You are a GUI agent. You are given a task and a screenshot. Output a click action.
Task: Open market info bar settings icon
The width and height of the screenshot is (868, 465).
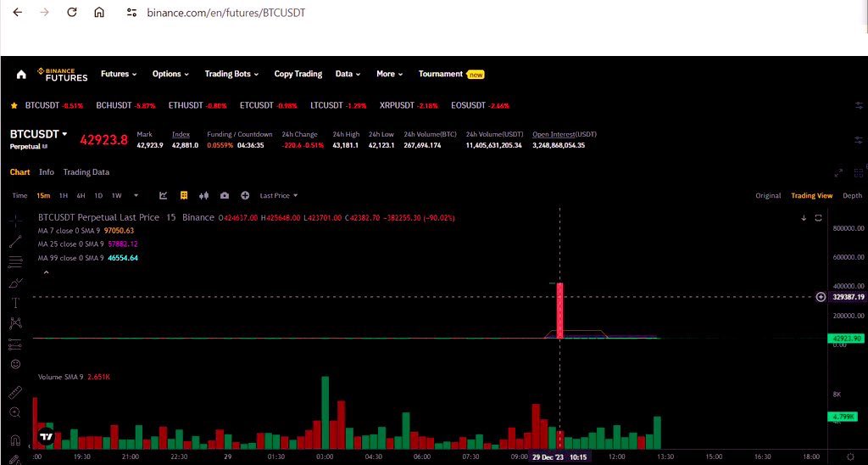[x=859, y=140]
